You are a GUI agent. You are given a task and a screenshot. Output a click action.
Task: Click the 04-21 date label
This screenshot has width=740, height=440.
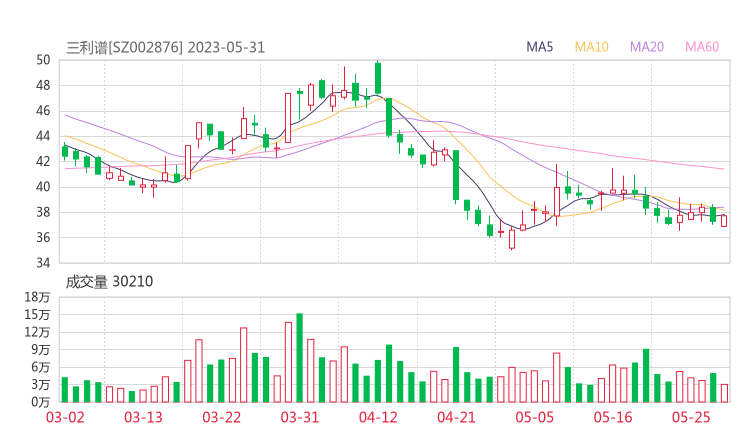[x=456, y=417]
